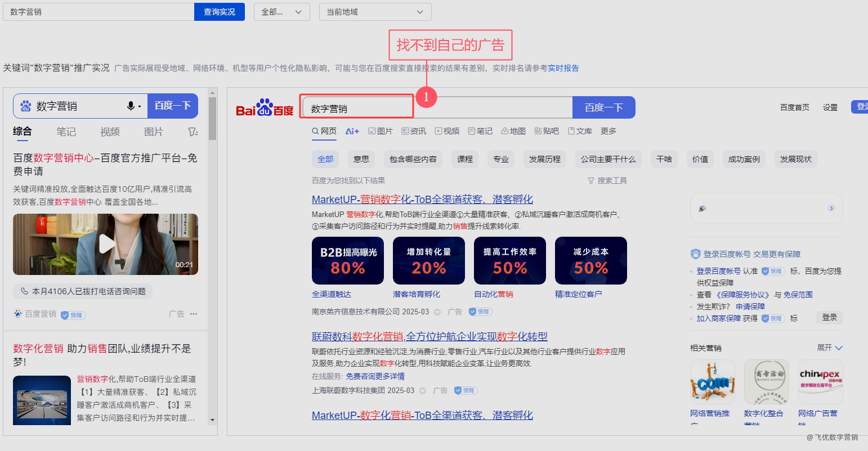Click the 保障 badge under the MarketUP ad

point(480,312)
